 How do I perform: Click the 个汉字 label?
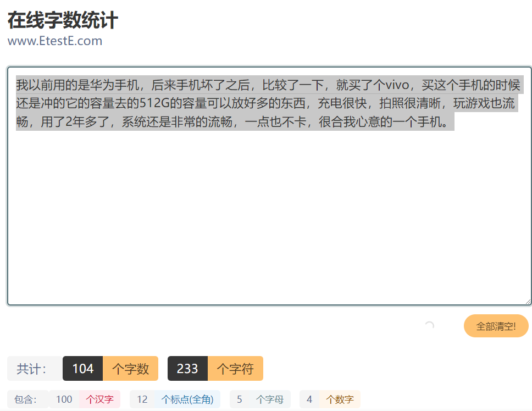(100, 399)
